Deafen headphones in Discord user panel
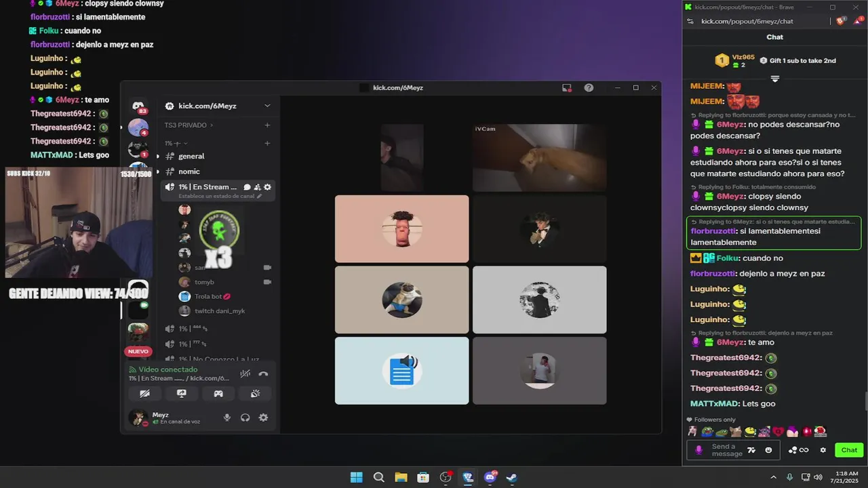 click(245, 418)
